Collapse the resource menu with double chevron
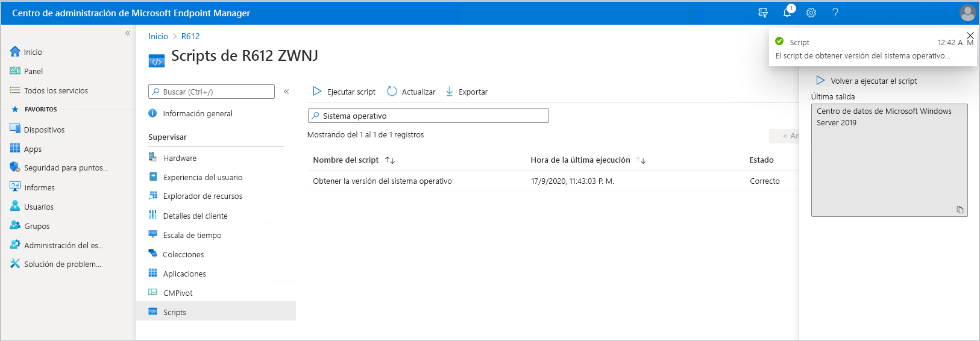Viewport: 980px width, 341px height. click(286, 92)
